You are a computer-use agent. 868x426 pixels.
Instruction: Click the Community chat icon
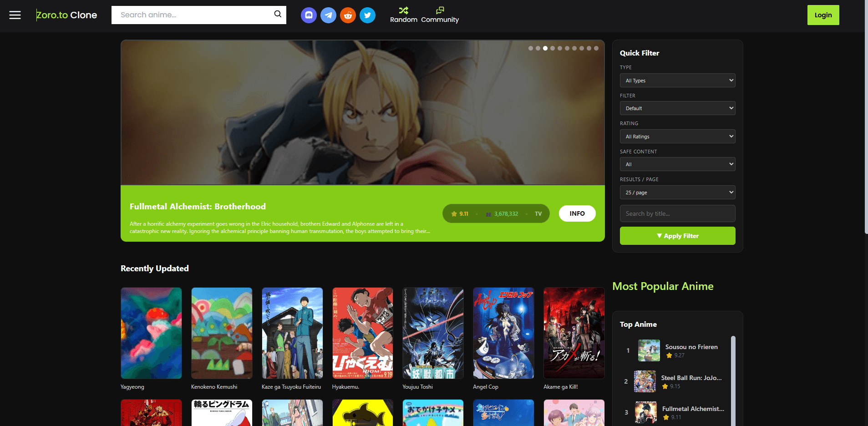click(440, 10)
